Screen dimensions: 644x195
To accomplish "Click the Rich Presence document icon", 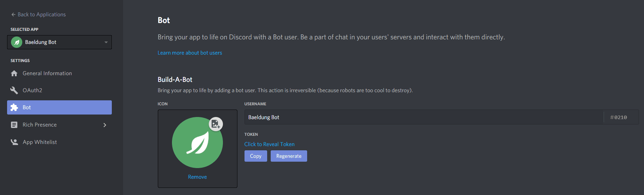I will 14,125.
